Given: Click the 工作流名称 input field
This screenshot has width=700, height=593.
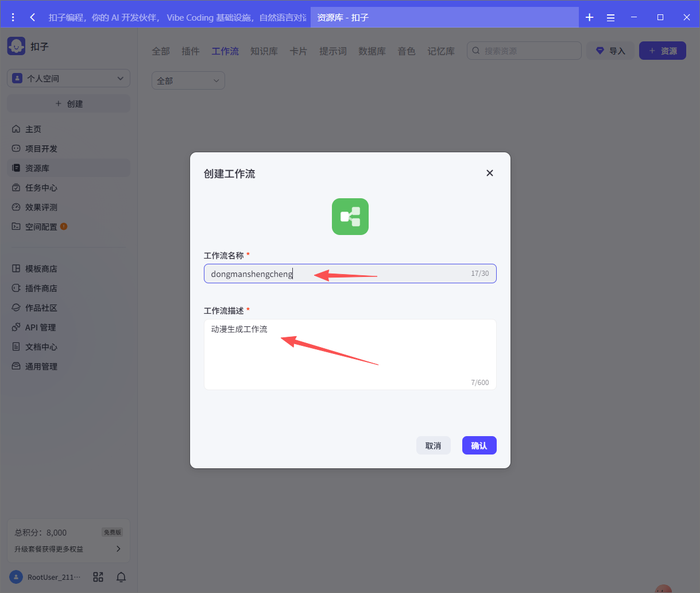Looking at the screenshot, I should pyautogui.click(x=350, y=274).
